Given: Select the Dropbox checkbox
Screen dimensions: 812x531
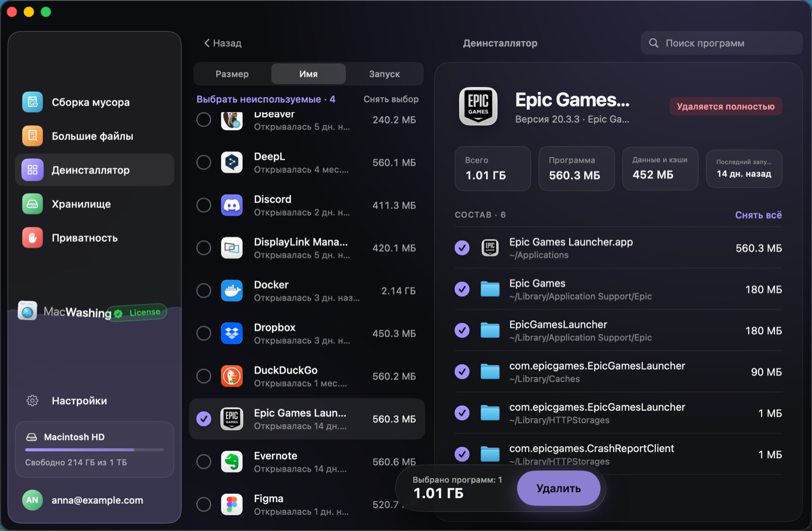Looking at the screenshot, I should 204,333.
